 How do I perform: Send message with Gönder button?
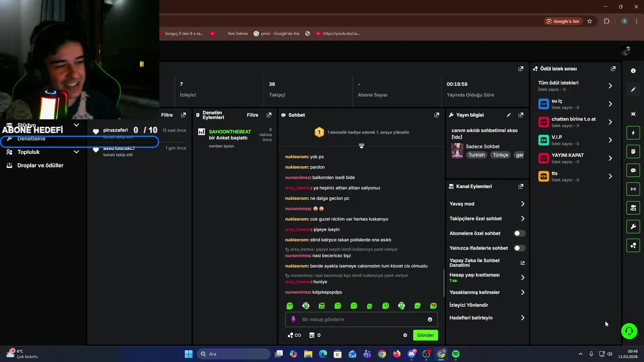(x=425, y=335)
